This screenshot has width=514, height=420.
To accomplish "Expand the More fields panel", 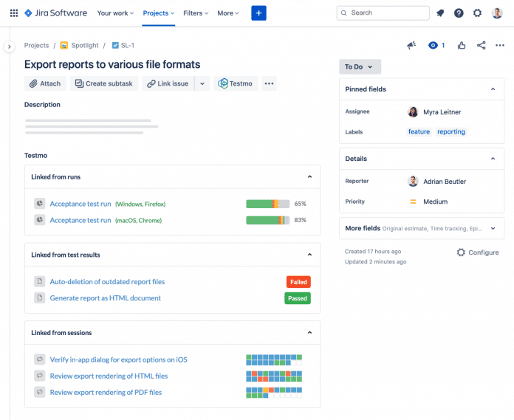I will [493, 228].
